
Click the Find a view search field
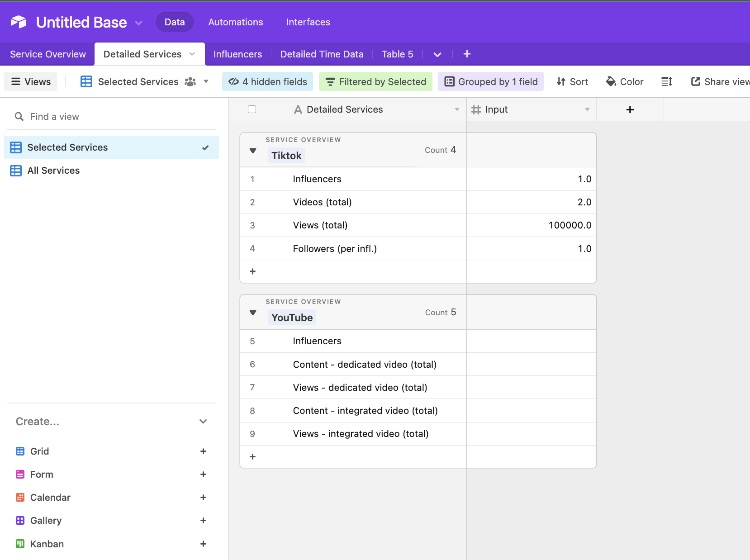[x=113, y=117]
